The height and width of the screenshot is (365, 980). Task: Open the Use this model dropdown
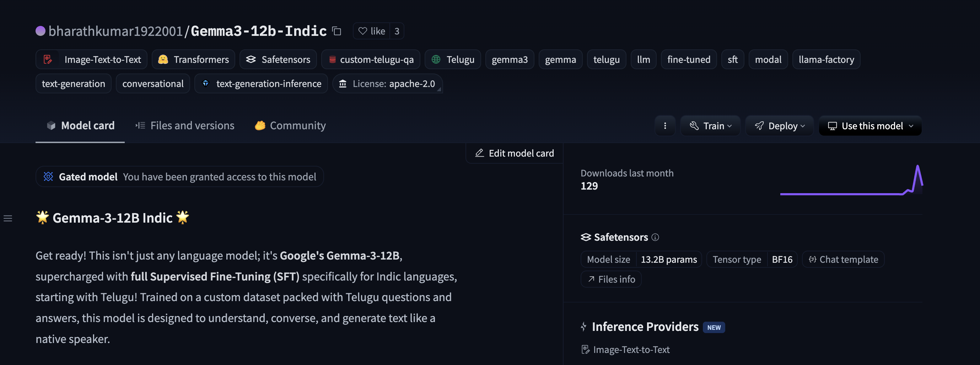pyautogui.click(x=870, y=126)
